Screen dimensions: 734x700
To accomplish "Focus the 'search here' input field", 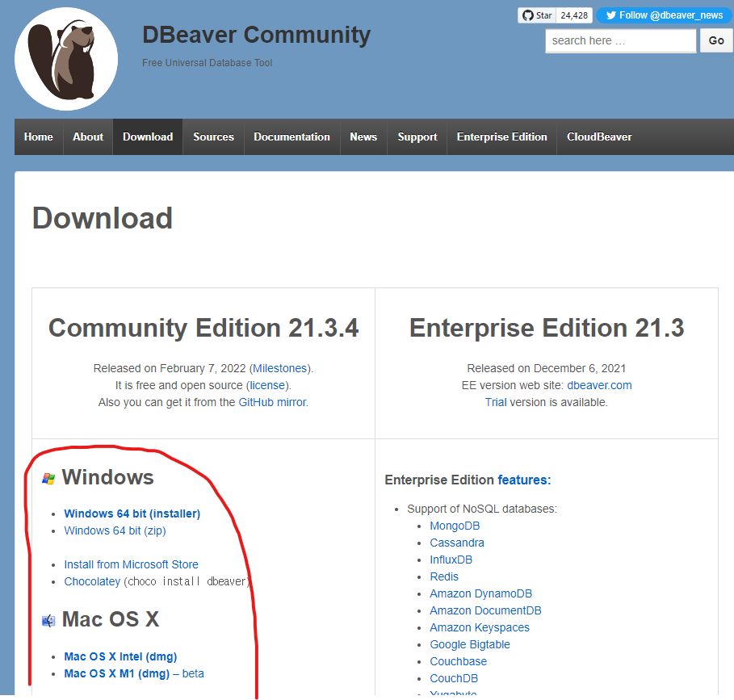I will tap(621, 40).
